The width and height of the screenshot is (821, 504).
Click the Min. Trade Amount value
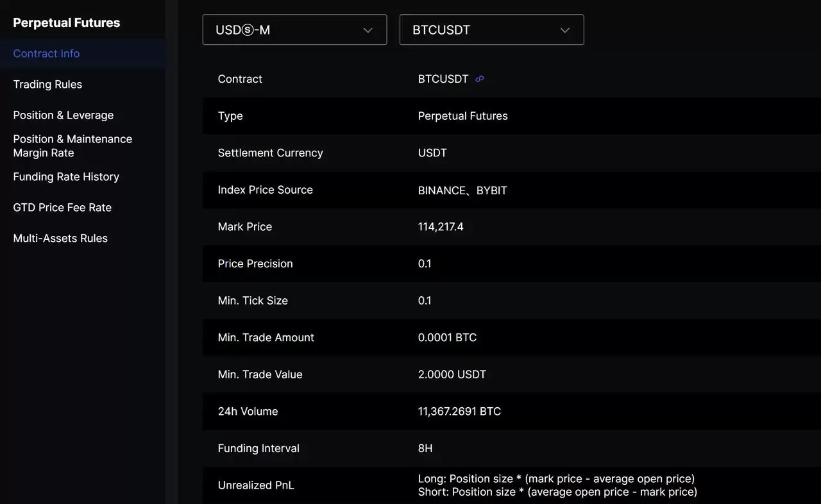pos(447,338)
